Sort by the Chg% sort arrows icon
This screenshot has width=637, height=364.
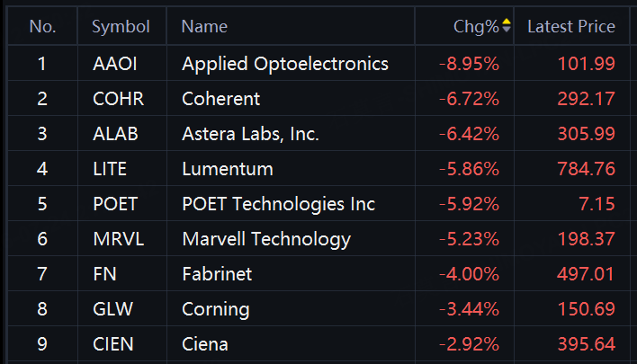tap(507, 25)
